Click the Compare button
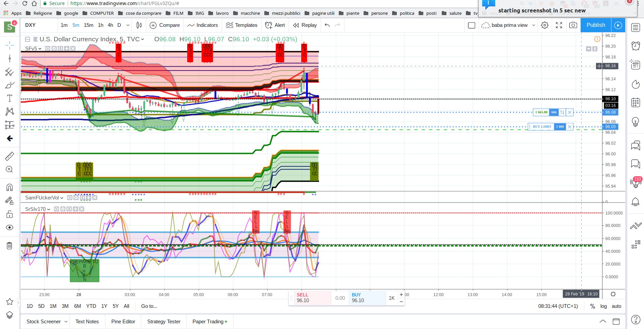 click(x=165, y=25)
